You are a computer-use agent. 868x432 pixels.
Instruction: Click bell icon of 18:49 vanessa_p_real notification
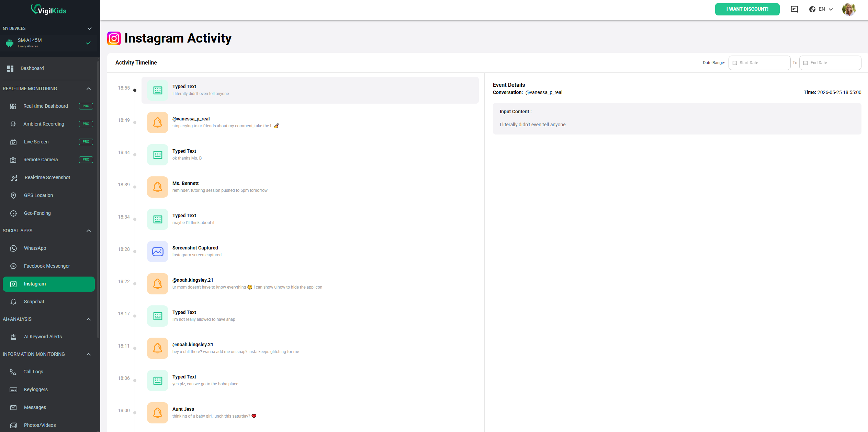[158, 122]
